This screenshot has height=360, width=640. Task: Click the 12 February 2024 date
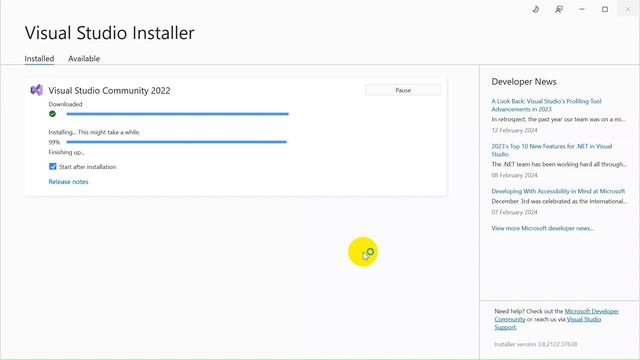tap(514, 130)
